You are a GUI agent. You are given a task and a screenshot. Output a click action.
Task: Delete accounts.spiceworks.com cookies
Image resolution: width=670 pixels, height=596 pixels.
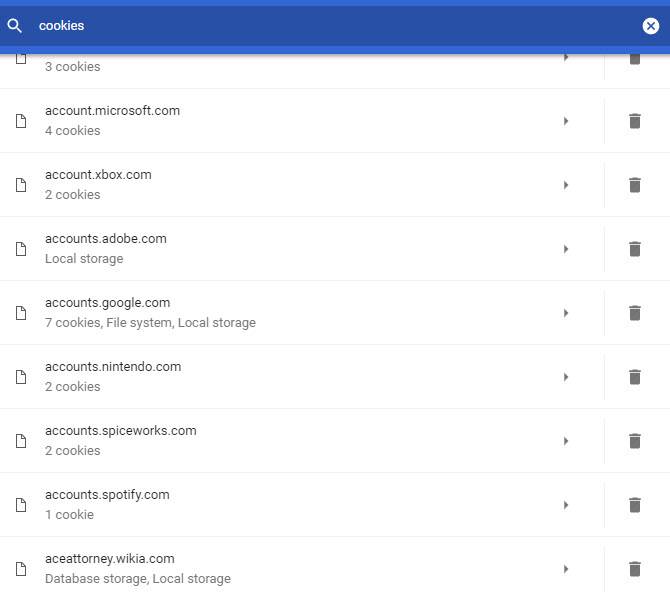coord(635,441)
